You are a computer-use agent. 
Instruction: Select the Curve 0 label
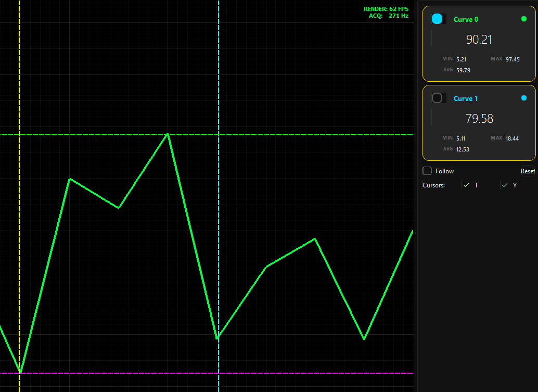click(x=466, y=19)
